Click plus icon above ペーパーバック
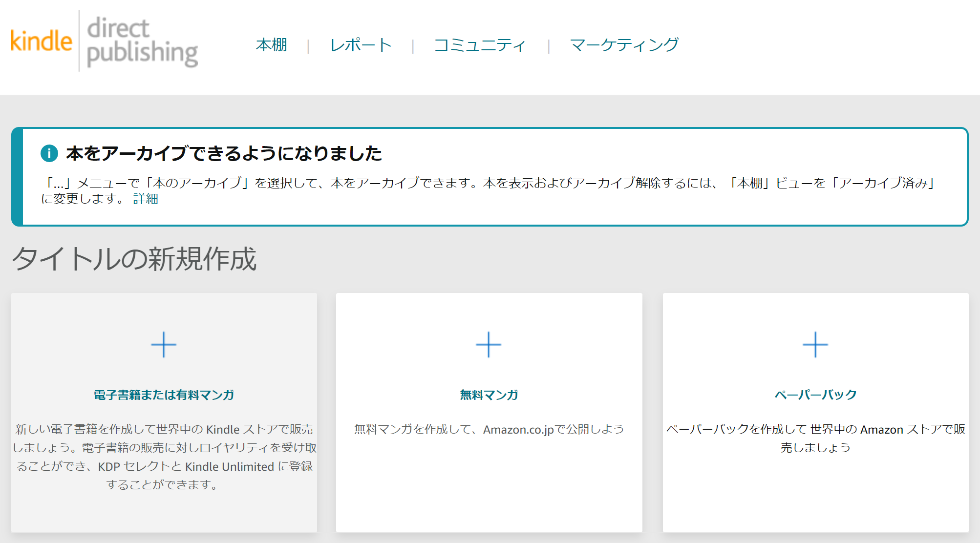 (815, 345)
